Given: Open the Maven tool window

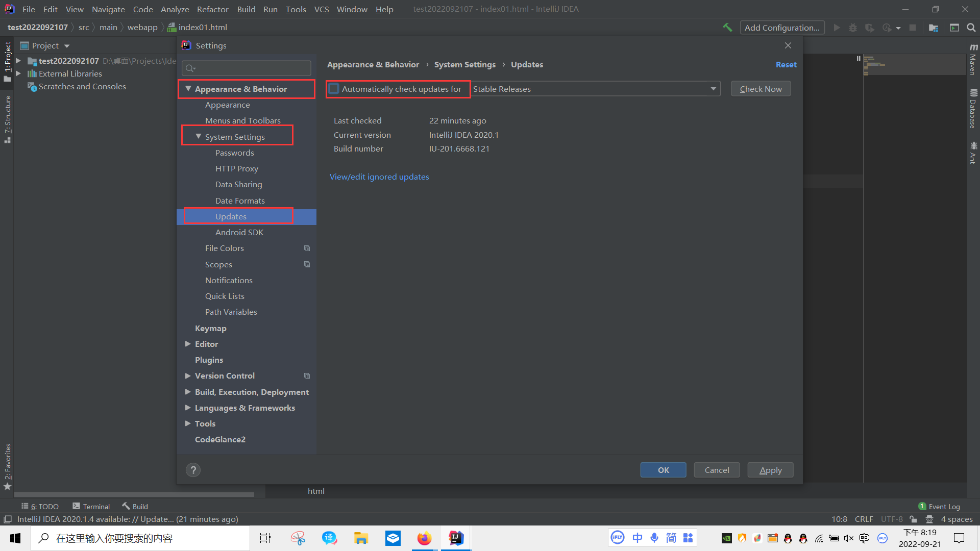Looking at the screenshot, I should pyautogui.click(x=973, y=59).
